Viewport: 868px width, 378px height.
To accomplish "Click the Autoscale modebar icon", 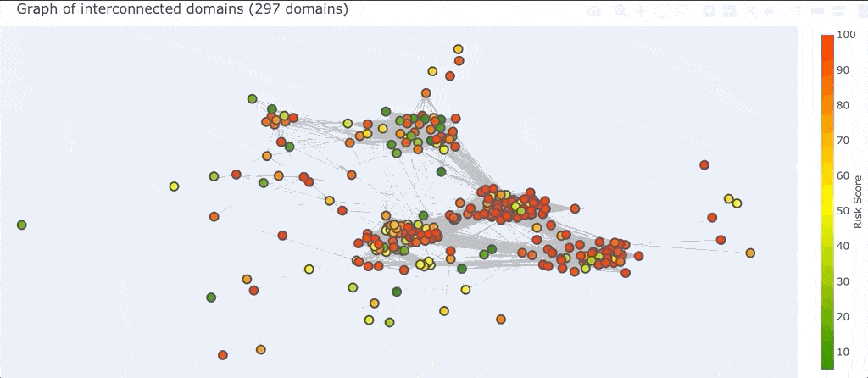I will coord(750,11).
